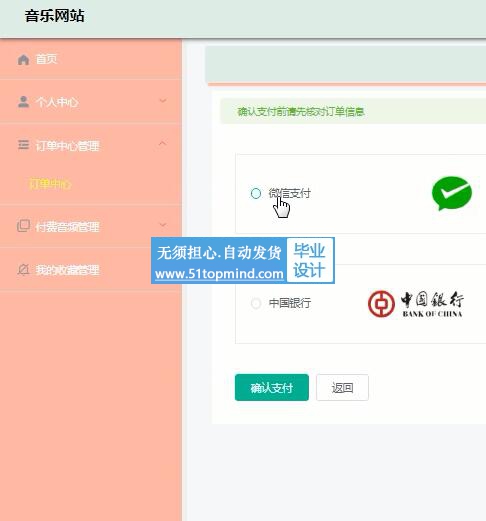Open the 订单中心 submenu item
Image resolution: width=486 pixels, height=521 pixels.
50,184
